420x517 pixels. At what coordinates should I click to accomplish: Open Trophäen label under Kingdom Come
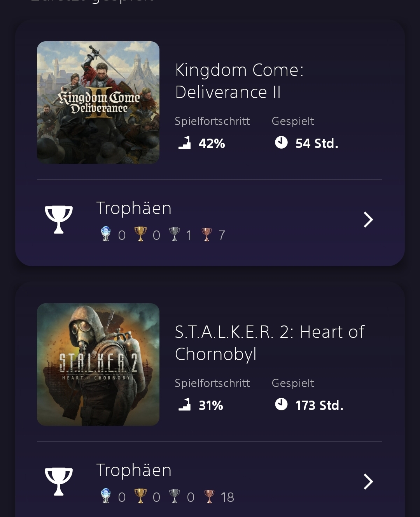click(x=134, y=208)
